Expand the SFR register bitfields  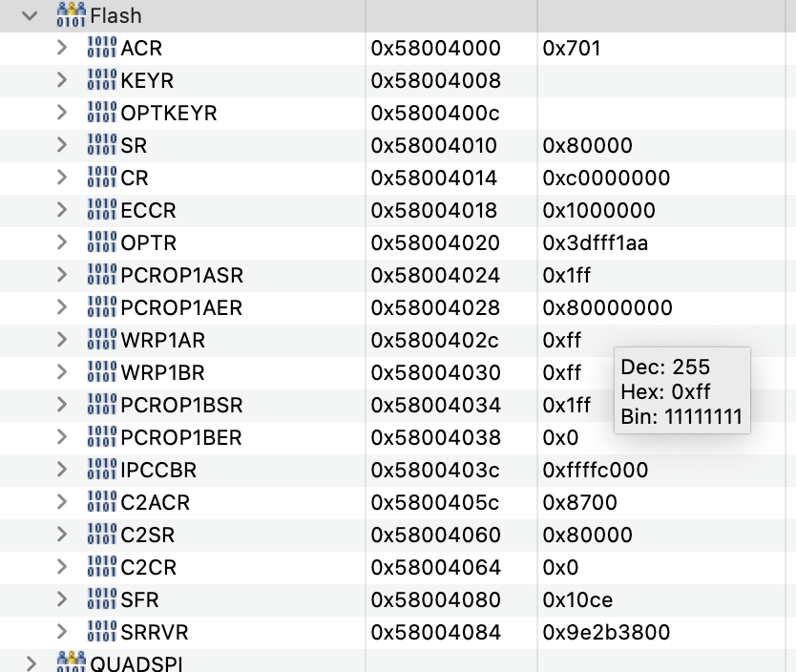[x=62, y=599]
